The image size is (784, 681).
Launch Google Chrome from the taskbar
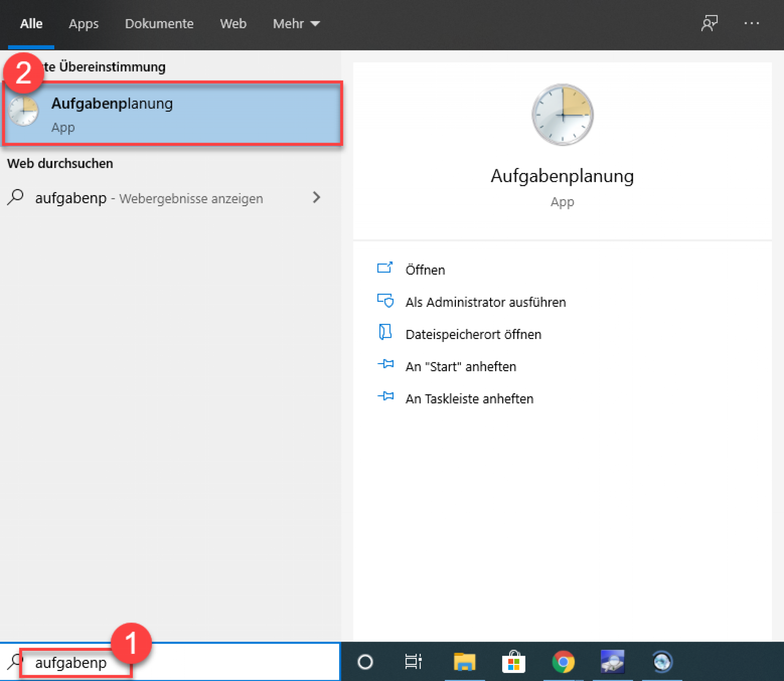(563, 662)
